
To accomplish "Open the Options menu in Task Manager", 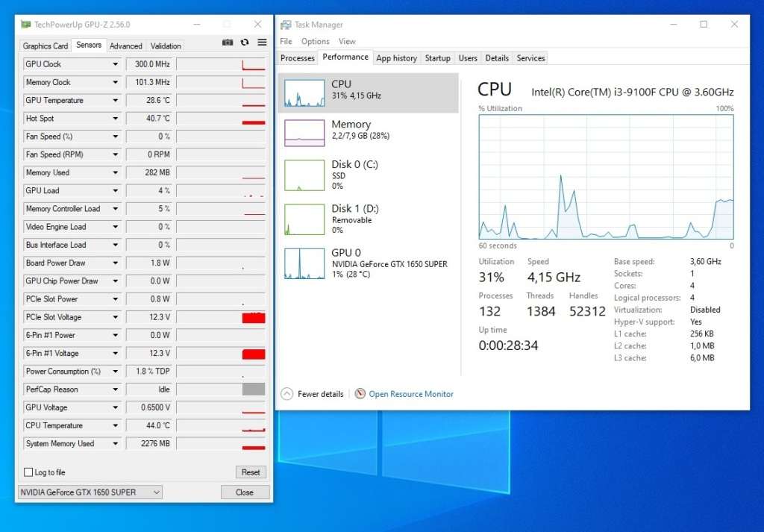I will click(x=315, y=42).
